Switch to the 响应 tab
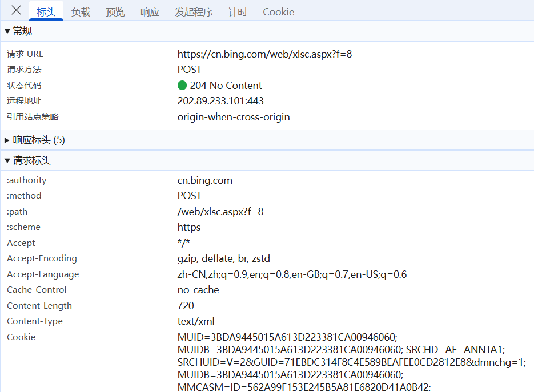Screen dimensions: 534x392 point(150,12)
